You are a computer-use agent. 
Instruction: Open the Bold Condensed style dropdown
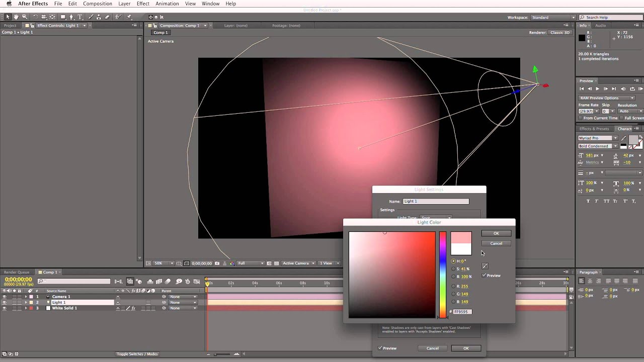(598, 146)
